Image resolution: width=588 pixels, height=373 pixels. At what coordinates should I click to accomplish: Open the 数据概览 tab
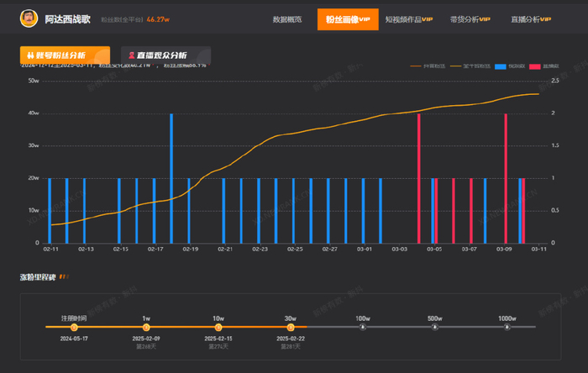(x=287, y=19)
